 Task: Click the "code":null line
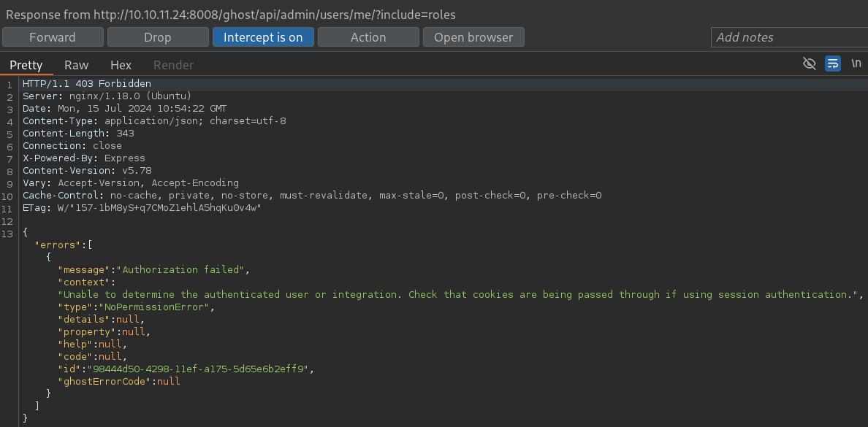93,357
